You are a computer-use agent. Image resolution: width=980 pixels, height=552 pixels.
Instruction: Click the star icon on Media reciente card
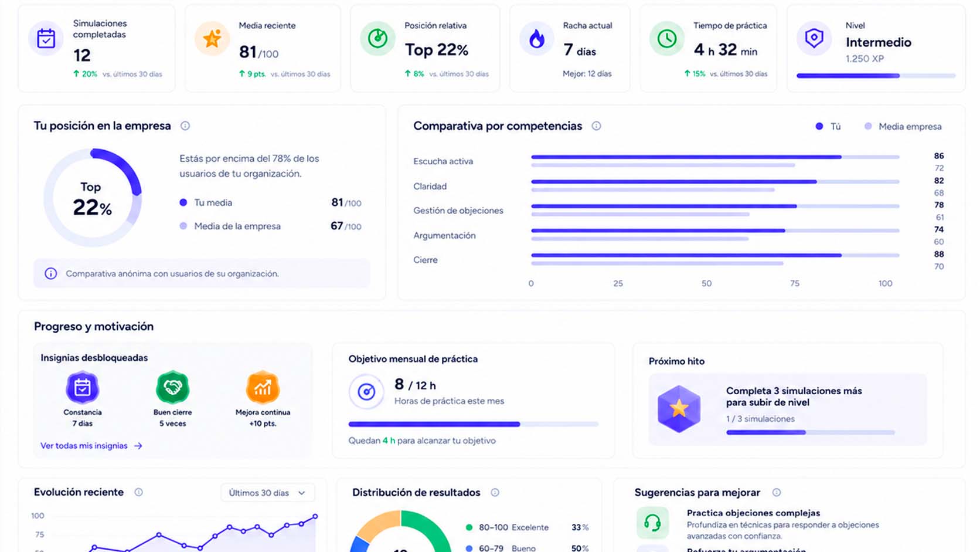tap(212, 39)
